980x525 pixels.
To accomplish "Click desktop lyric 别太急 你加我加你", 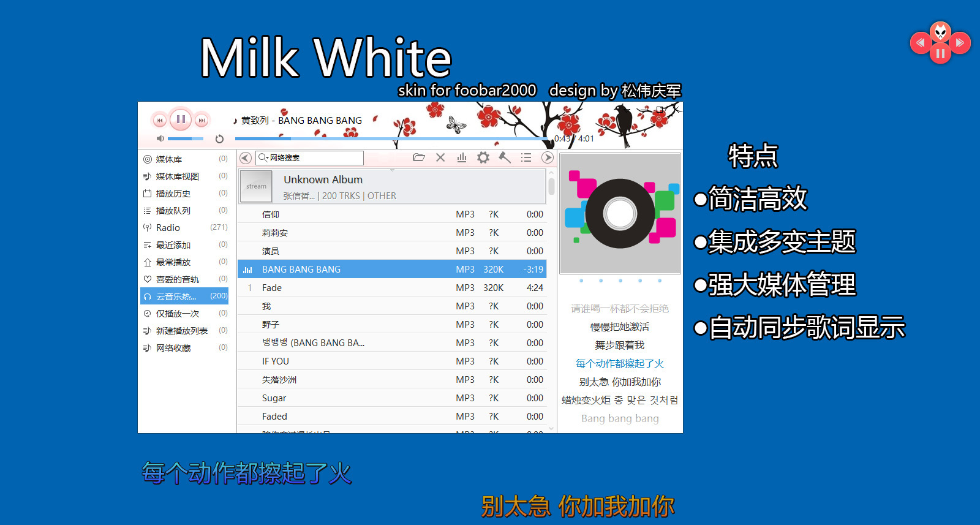I will pos(578,507).
